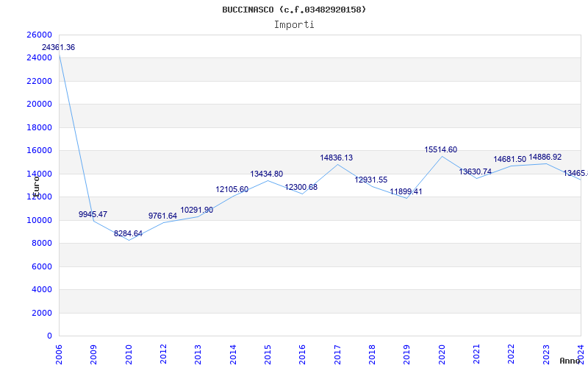Click the 16000 y-axis value
This screenshot has width=588, height=368.
pos(39,151)
